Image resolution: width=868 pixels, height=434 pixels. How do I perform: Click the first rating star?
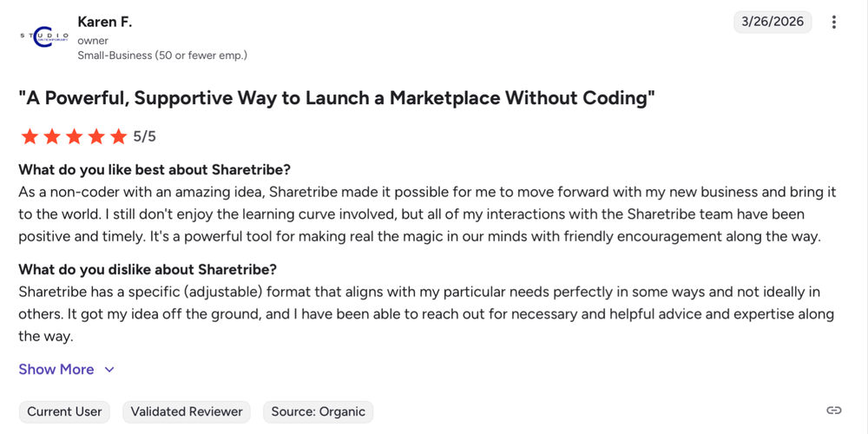[x=30, y=136]
